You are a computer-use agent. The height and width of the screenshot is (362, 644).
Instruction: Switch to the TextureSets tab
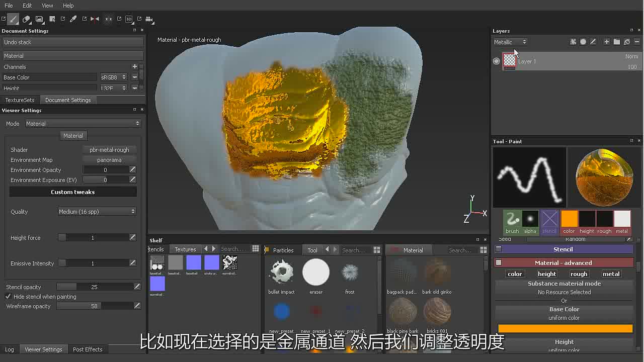20,100
